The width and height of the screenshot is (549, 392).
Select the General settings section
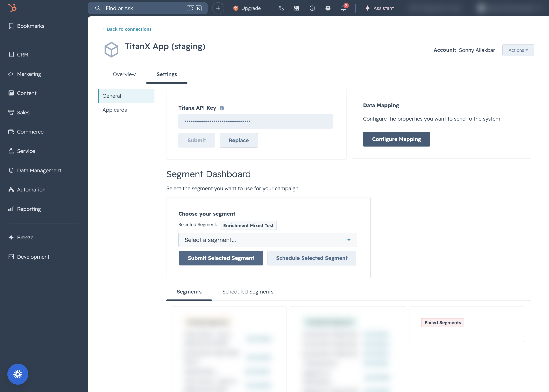click(x=126, y=96)
